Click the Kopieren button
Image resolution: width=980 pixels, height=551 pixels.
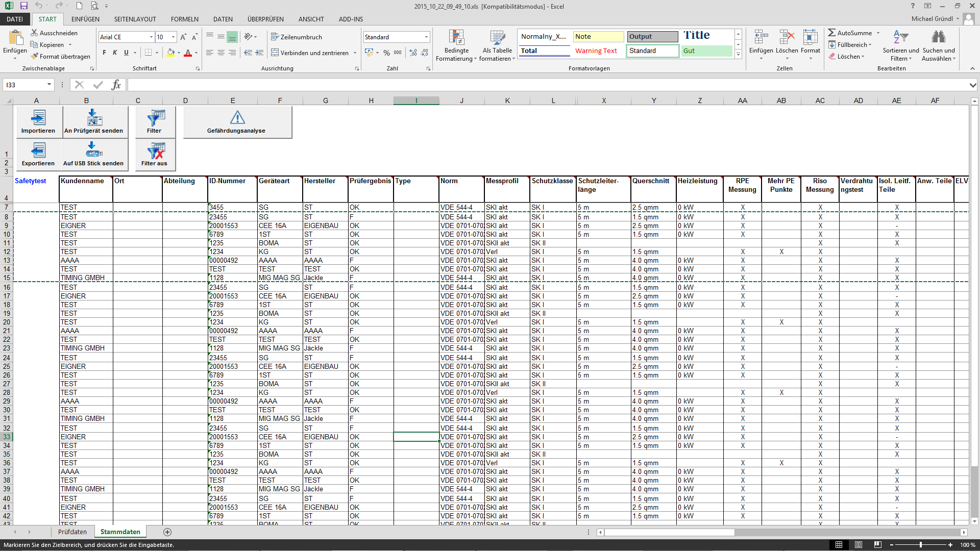click(x=47, y=45)
